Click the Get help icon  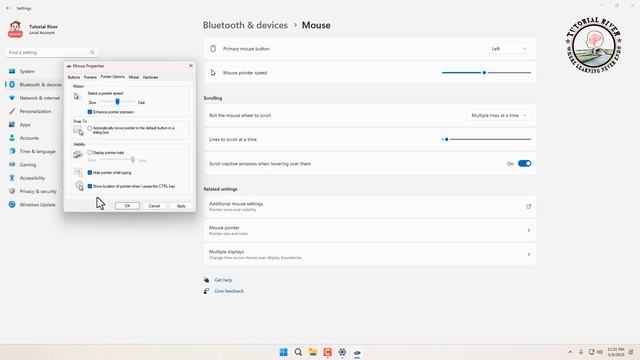[207, 280]
